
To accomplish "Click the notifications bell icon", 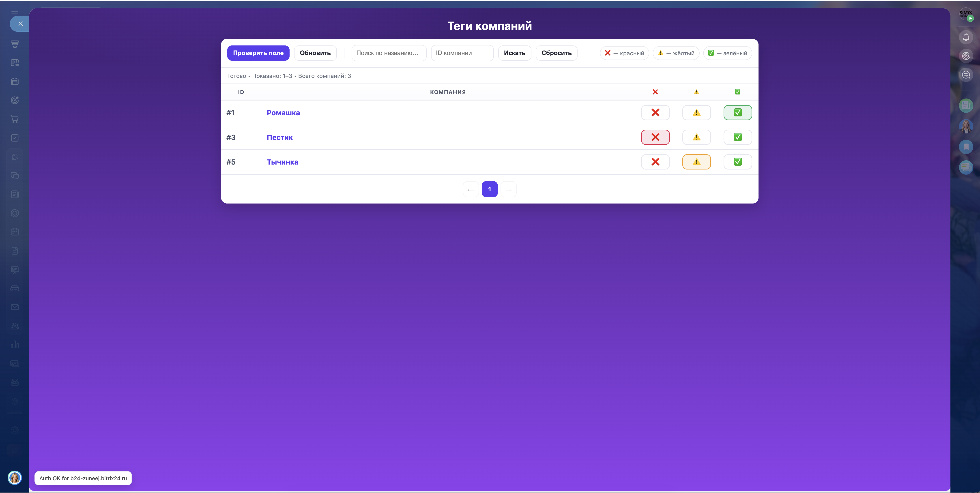I will click(965, 37).
